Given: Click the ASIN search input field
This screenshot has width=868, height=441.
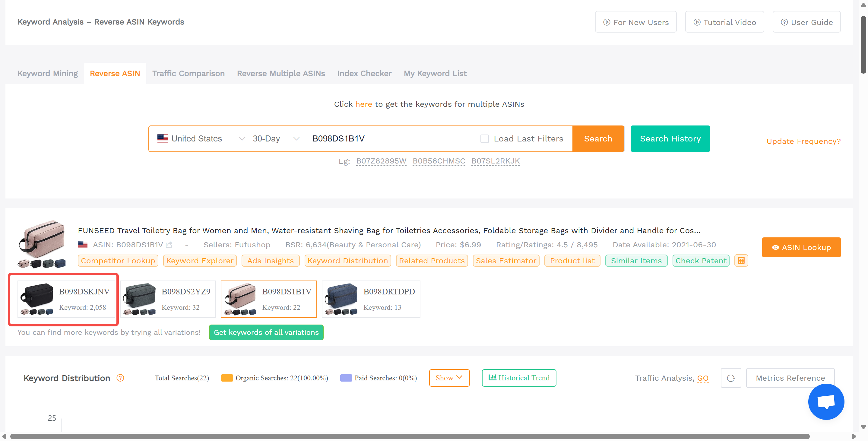Looking at the screenshot, I should tap(391, 138).
